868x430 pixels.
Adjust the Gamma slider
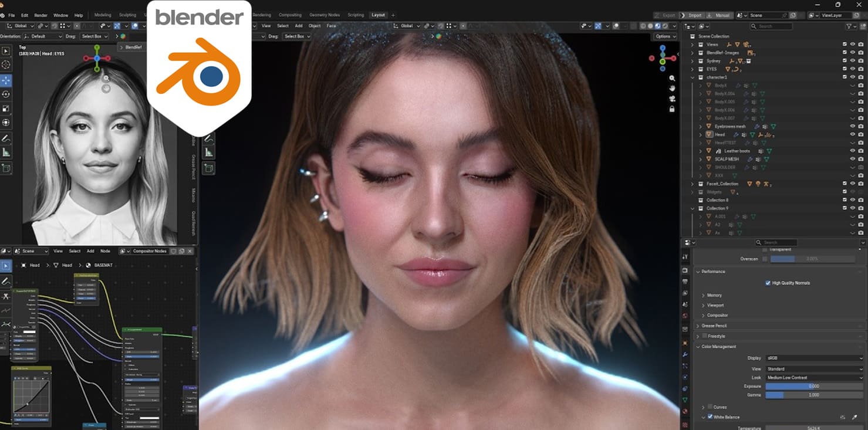tap(814, 395)
